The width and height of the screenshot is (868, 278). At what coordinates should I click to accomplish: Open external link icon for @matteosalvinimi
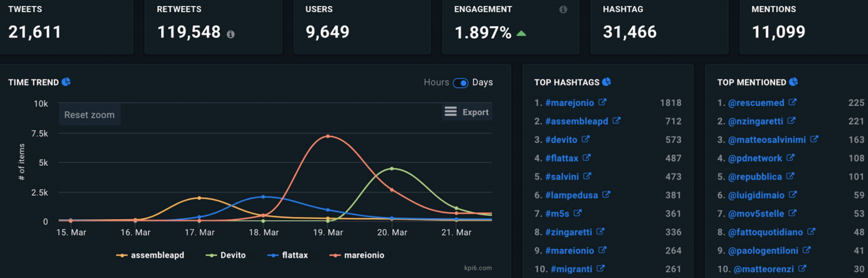click(814, 139)
